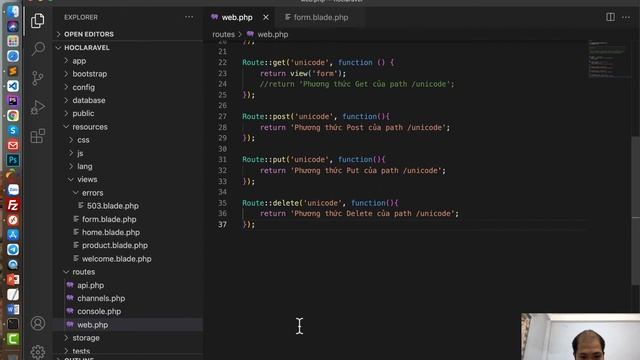Open Camtasia from the dock
Image resolution: width=640 pixels, height=360 pixels.
coord(13,339)
